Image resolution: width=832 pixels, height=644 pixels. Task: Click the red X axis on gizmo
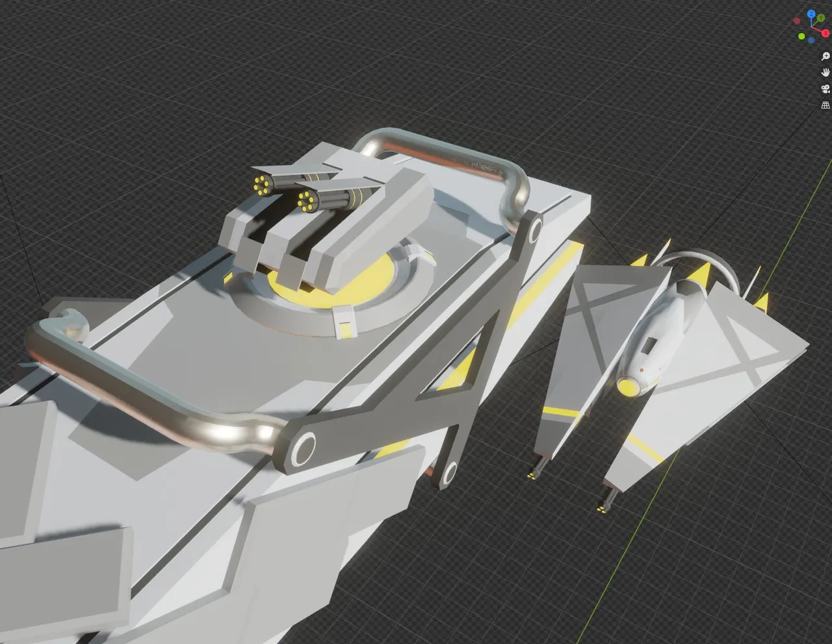[825, 32]
